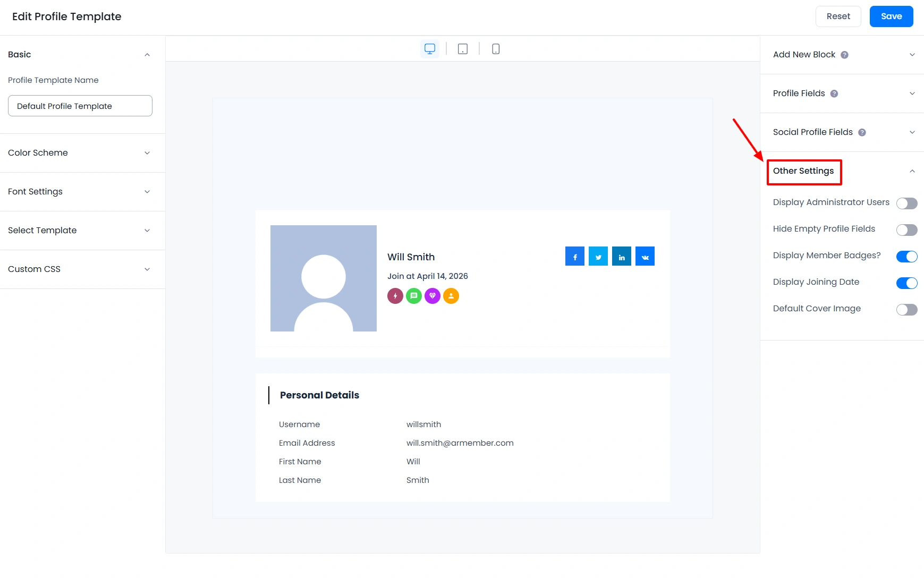Enable Display Administrator Users
Viewport: 924px width, 578px height.
(907, 203)
